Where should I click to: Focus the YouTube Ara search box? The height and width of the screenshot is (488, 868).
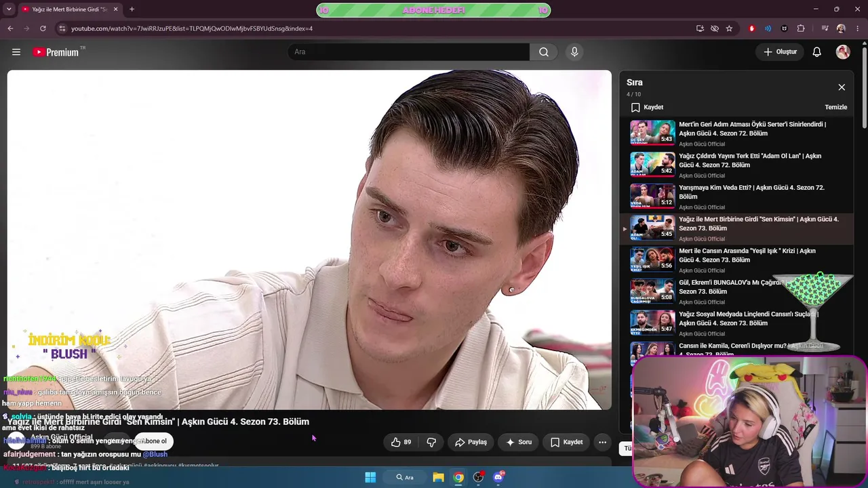(408, 52)
